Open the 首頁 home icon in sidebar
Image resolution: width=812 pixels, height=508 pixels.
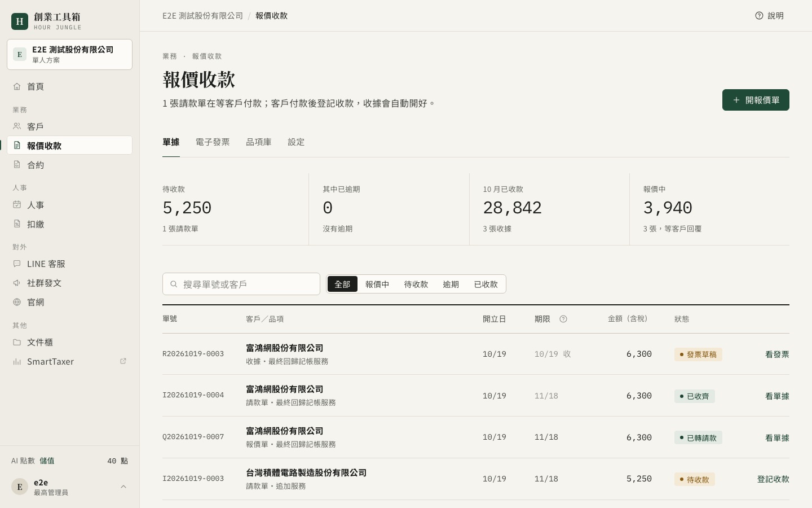point(17,86)
